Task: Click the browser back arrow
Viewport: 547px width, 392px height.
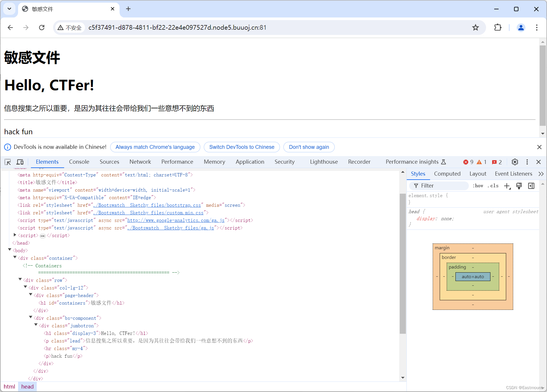Action: 10,27
